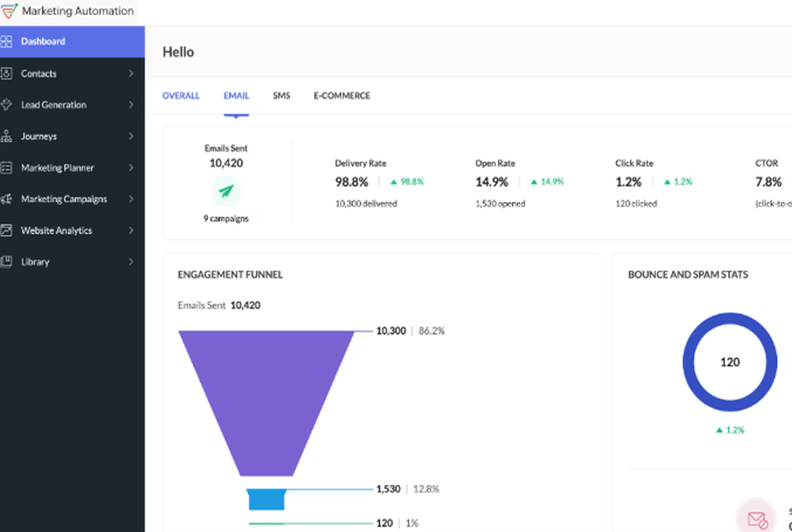Click the funnel percentage 12.8%
The image size is (792, 532).
click(x=427, y=489)
